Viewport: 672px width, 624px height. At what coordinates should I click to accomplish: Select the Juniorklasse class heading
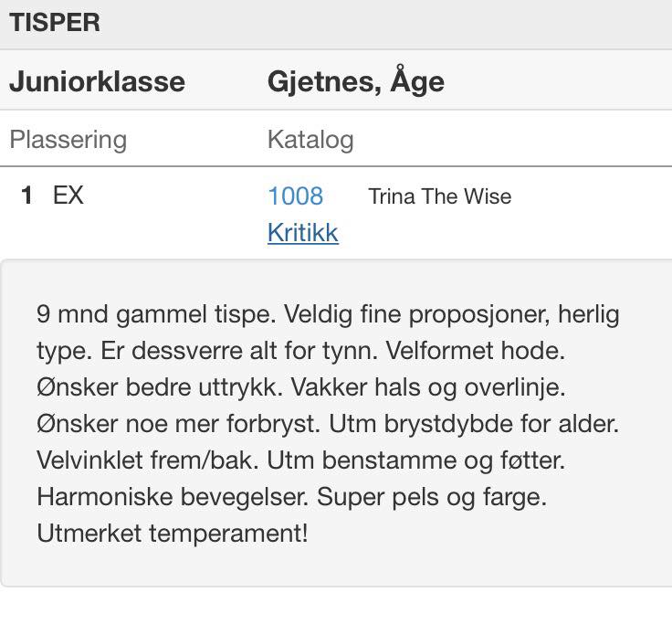pyautogui.click(x=98, y=81)
